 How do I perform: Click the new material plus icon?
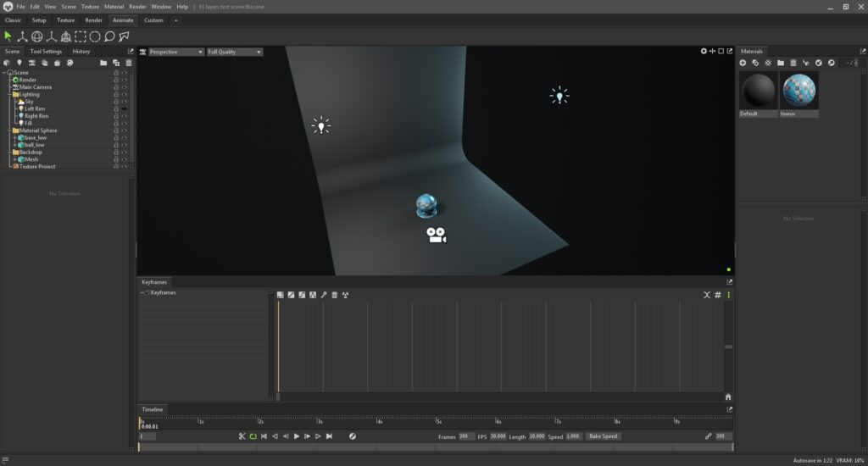click(743, 63)
